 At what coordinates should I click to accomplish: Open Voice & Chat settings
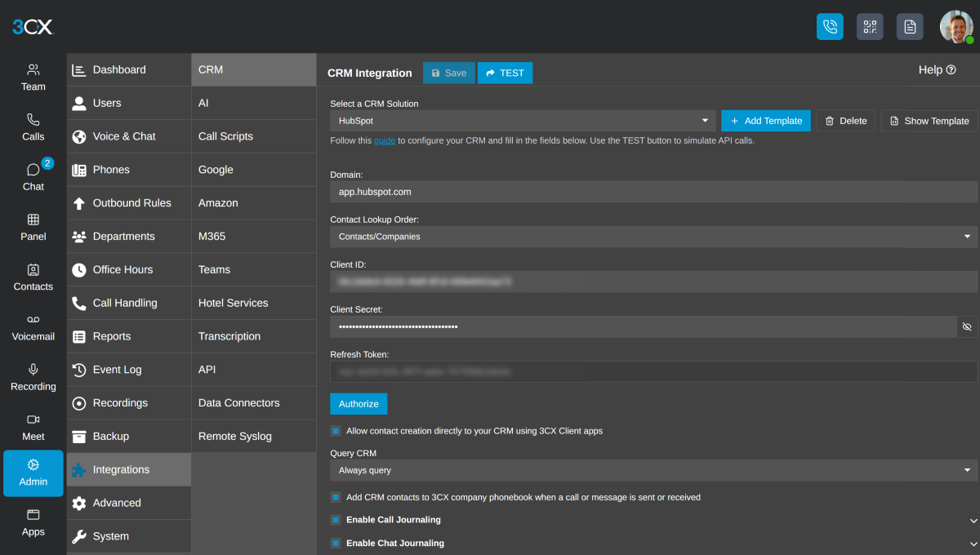pyautogui.click(x=129, y=136)
